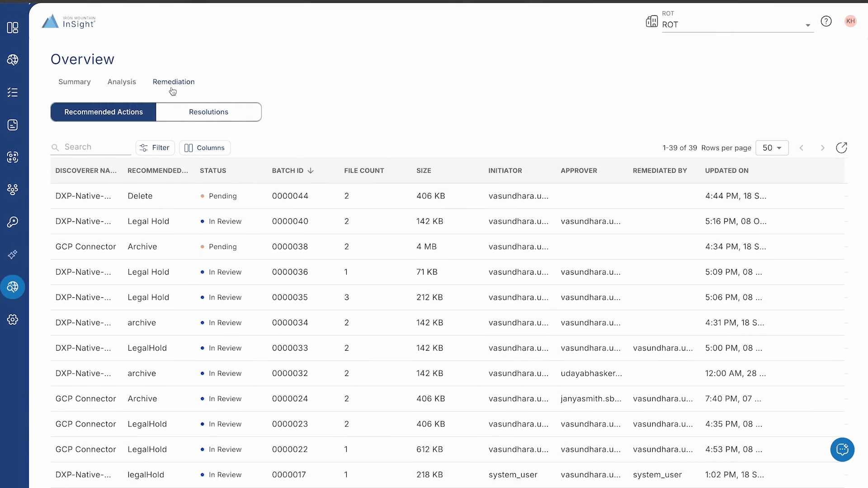
Task: Click the Overview page heading
Action: pyautogui.click(x=82, y=59)
